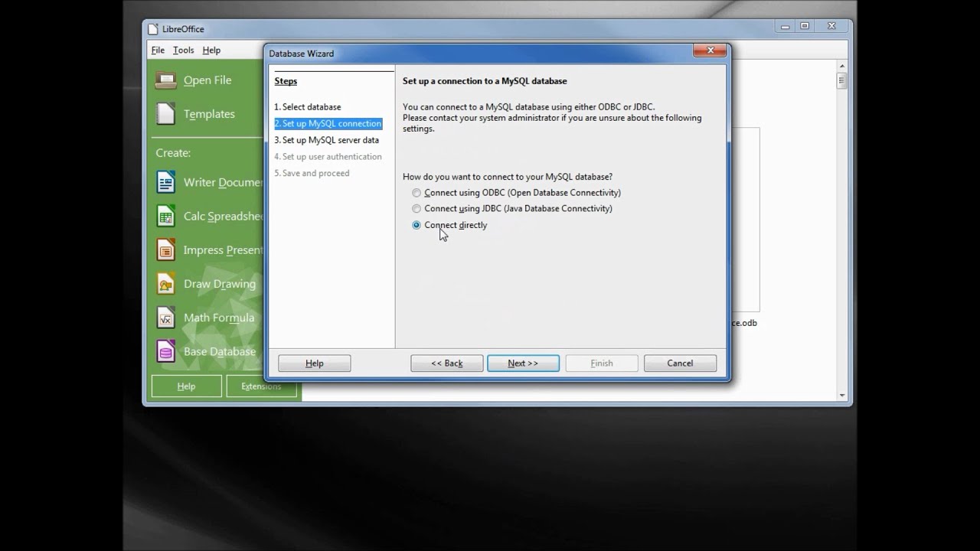Close the Database Wizard dialog
This screenshot has height=551, width=980.
[x=710, y=51]
